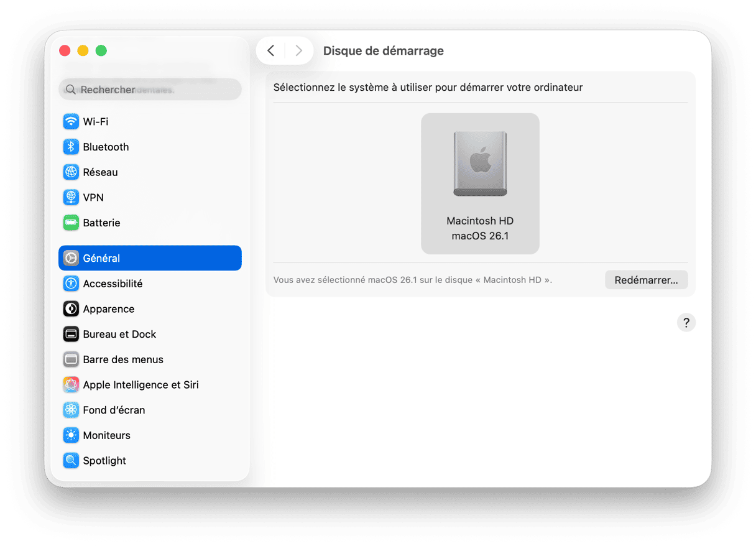Click the Fond d'écran icon
Screen dimensions: 756x546
coord(71,410)
